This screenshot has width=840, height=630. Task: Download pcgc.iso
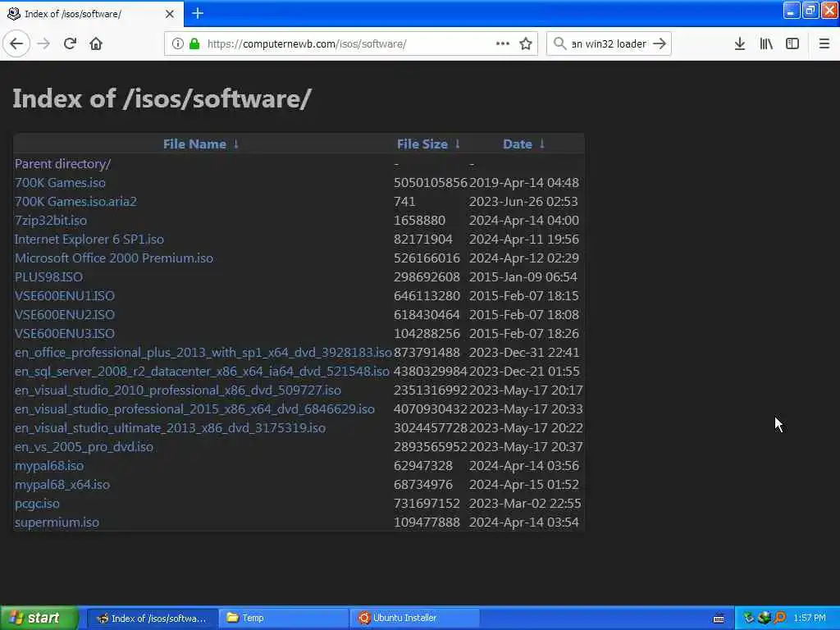(37, 504)
